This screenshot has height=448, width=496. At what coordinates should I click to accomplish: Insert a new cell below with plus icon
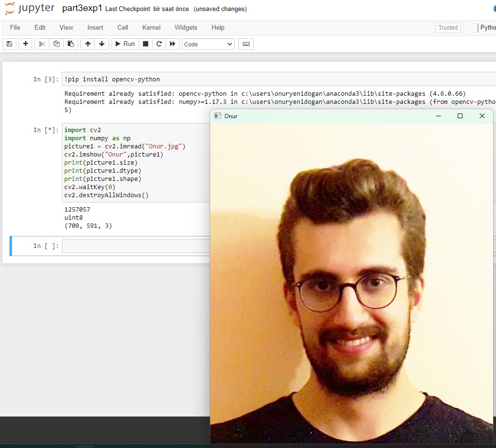[25, 44]
